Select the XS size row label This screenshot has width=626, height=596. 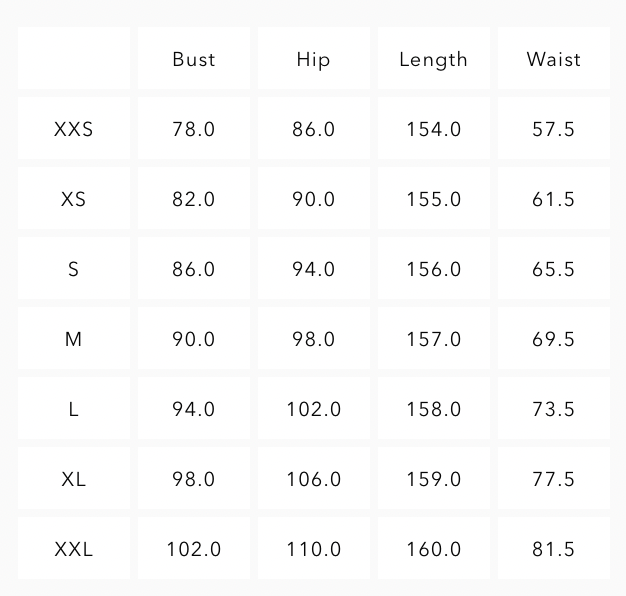point(73,199)
